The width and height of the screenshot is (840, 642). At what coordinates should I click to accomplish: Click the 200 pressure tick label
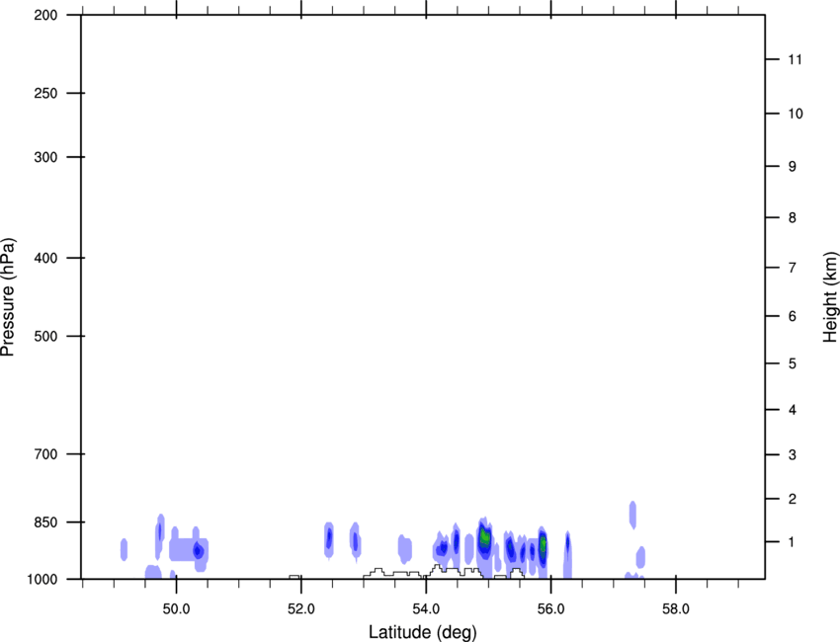(x=45, y=15)
